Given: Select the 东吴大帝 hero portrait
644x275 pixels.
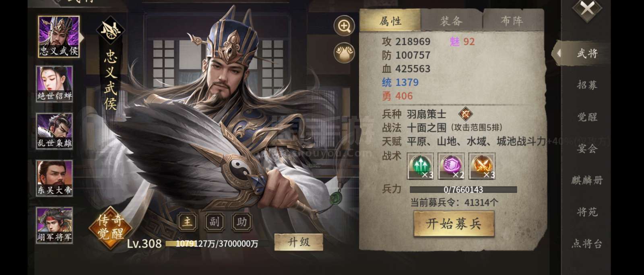Looking at the screenshot, I should (54, 178).
